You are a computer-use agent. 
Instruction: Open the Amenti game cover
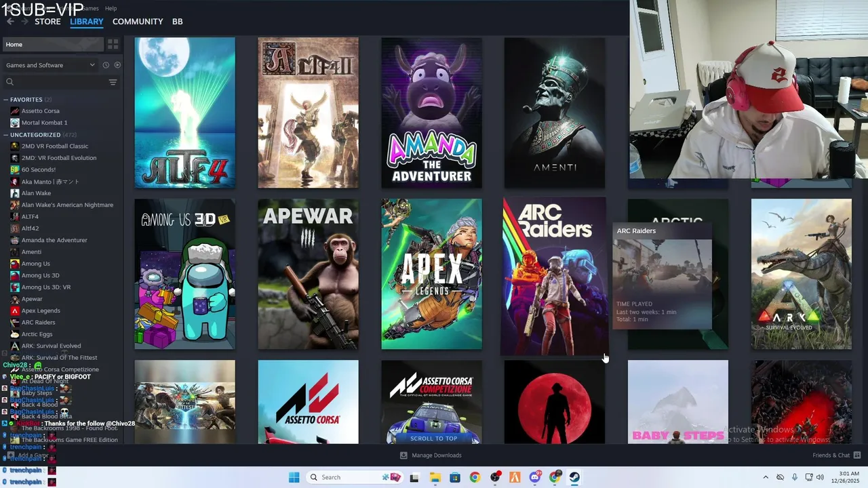click(555, 113)
